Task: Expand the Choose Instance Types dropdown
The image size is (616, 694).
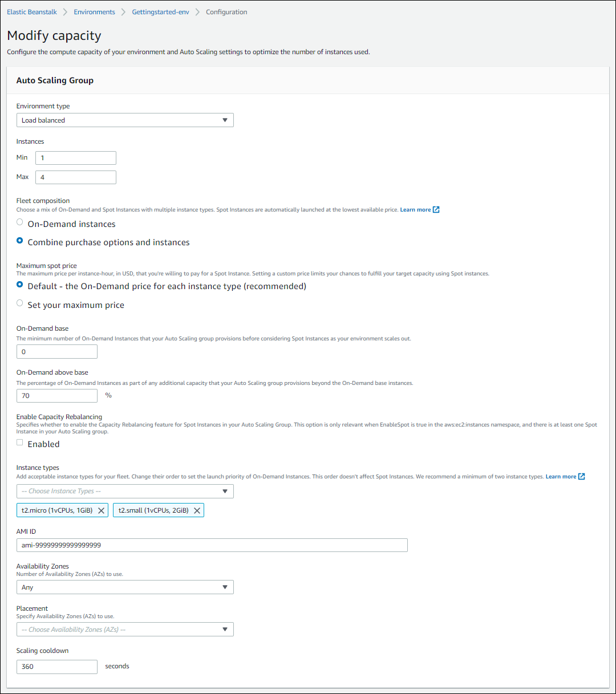Action: (x=125, y=491)
